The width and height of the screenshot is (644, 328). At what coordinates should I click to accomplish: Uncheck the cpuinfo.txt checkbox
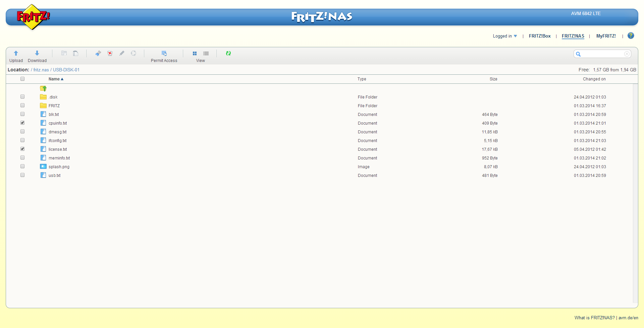[22, 123]
